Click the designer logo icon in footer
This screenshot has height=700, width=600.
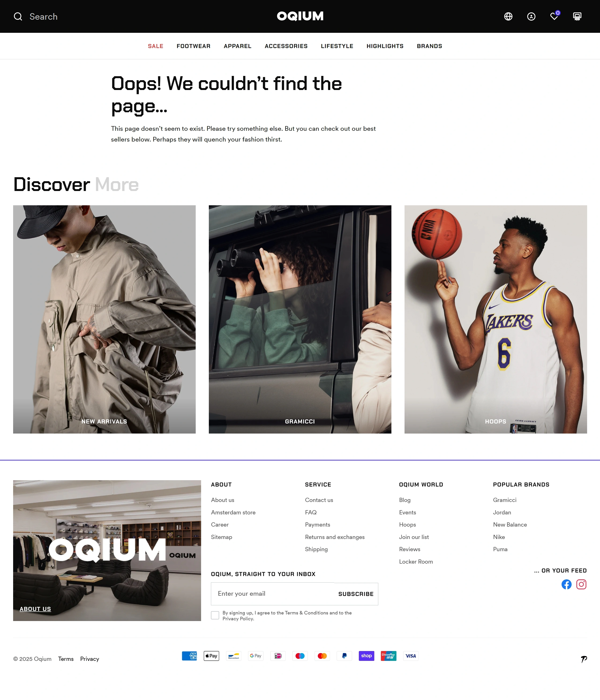coord(584,659)
